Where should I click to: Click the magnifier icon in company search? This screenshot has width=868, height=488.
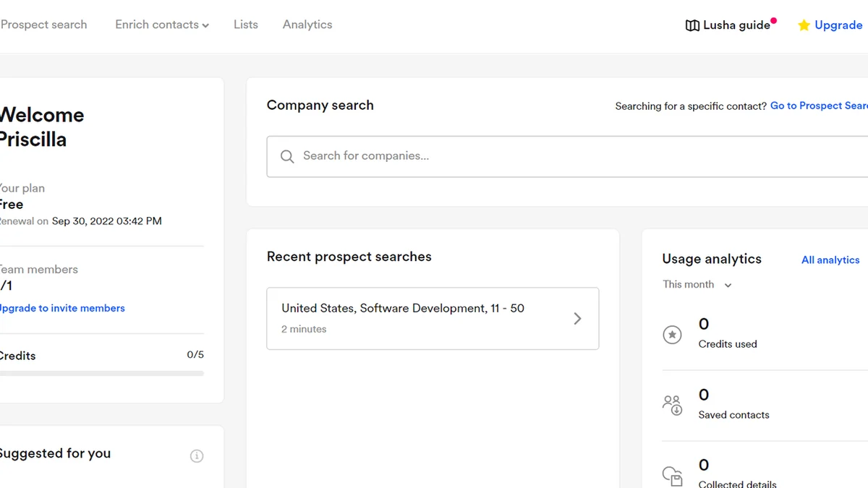pyautogui.click(x=287, y=156)
